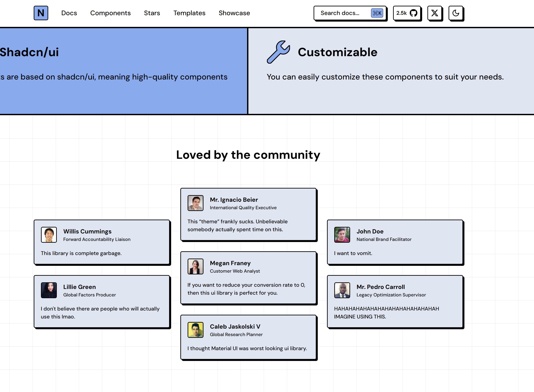Click 'Global Research Planner' job title
This screenshot has width=534, height=392.
click(236, 334)
